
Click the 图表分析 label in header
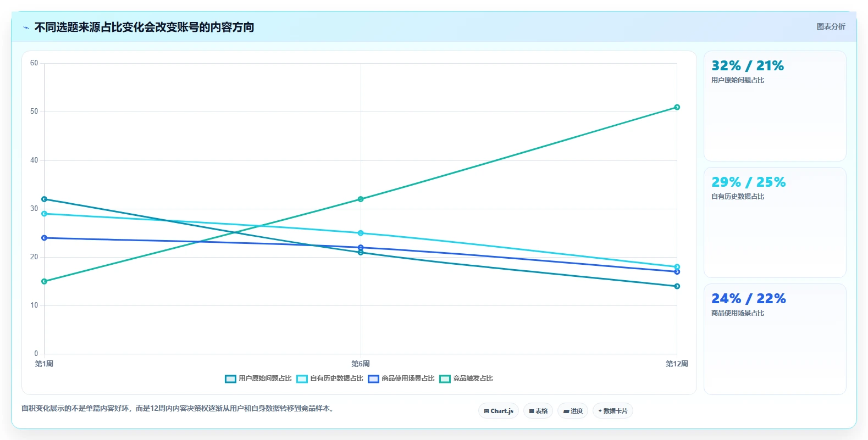tap(831, 26)
